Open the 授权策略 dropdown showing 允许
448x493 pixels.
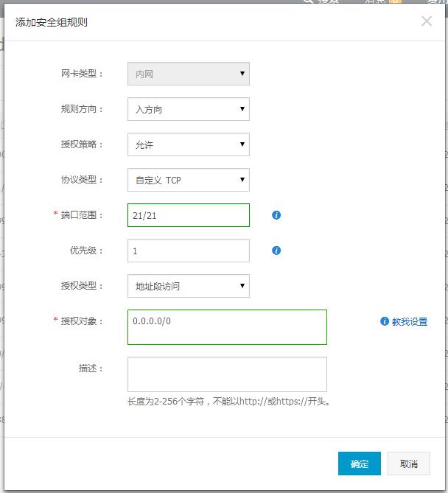tap(189, 144)
